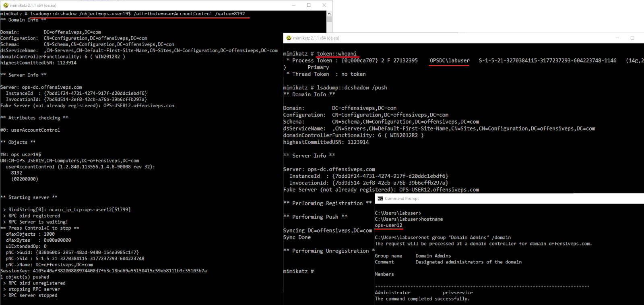Click the 'DN:CN=OPS-USER19,CN=Computers' line
Screen dimensions: 644x305
pyautogui.click(x=70, y=161)
